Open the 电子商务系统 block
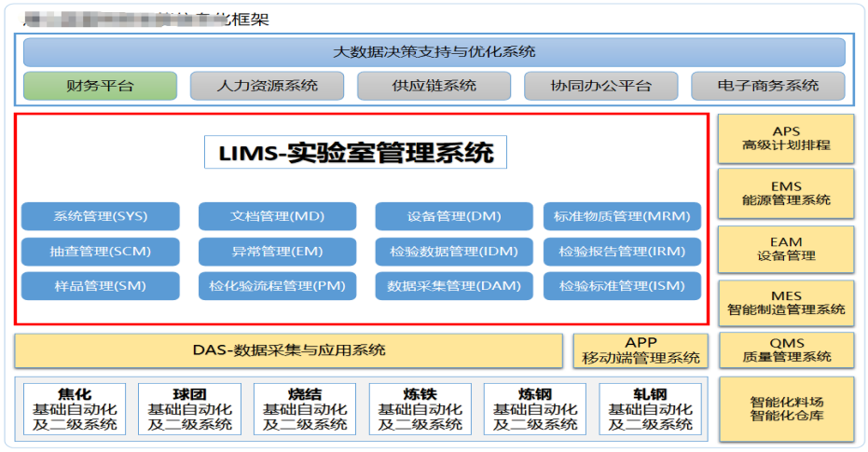The width and height of the screenshot is (868, 452). (768, 86)
